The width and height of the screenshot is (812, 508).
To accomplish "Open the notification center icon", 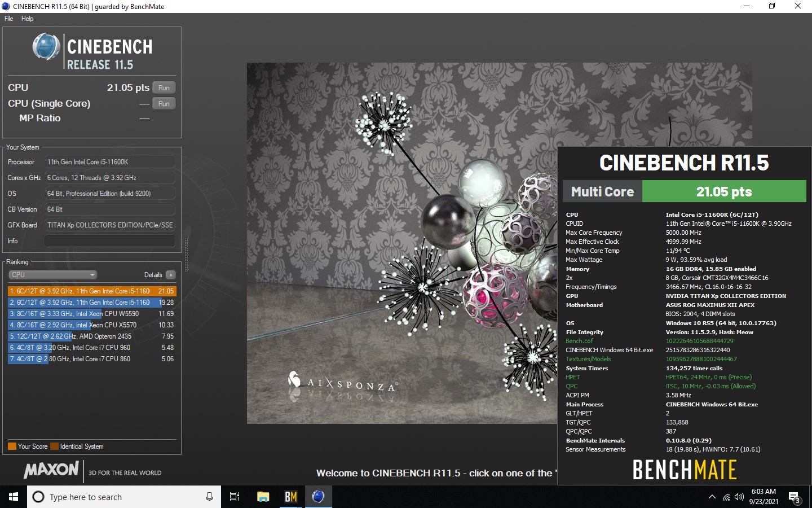I will [795, 498].
